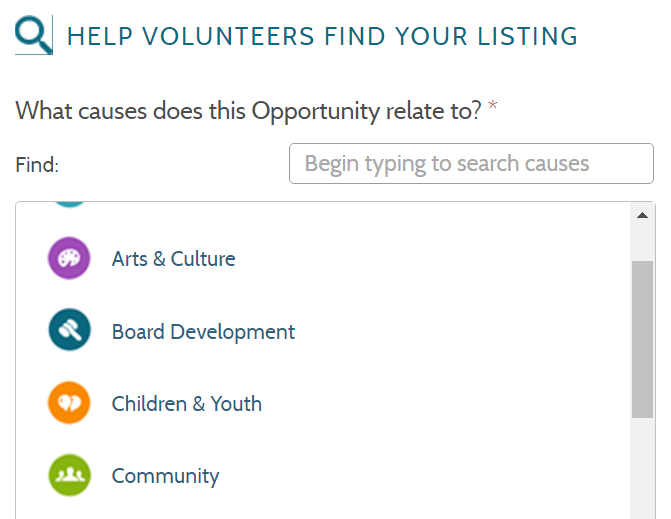Click scrollbar track above the thumb
671x519 pixels.
coord(642,243)
